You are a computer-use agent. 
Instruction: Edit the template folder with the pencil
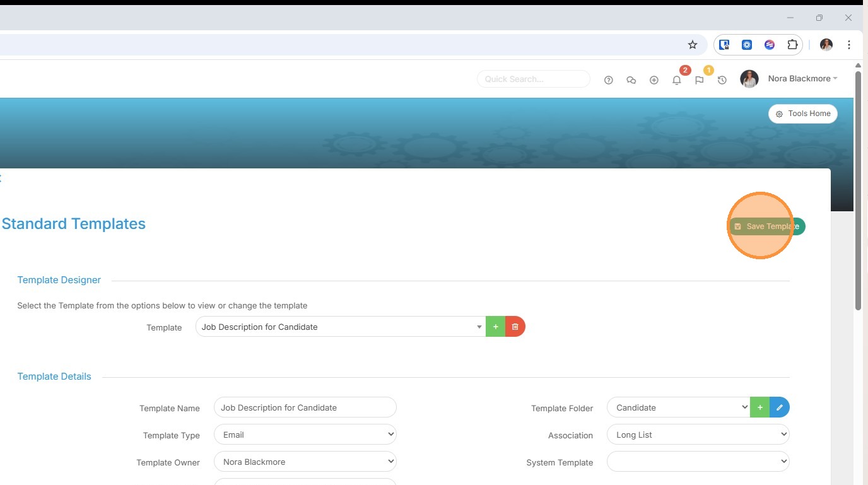click(x=780, y=407)
